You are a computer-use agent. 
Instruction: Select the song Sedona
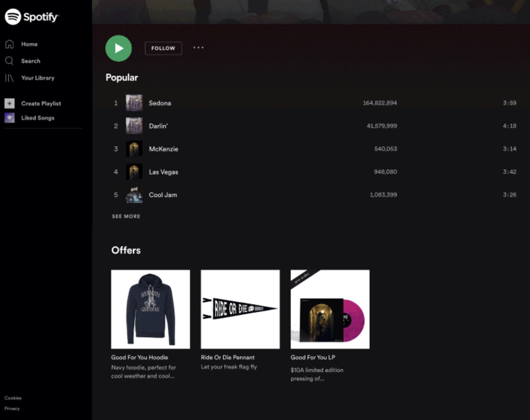tap(160, 103)
